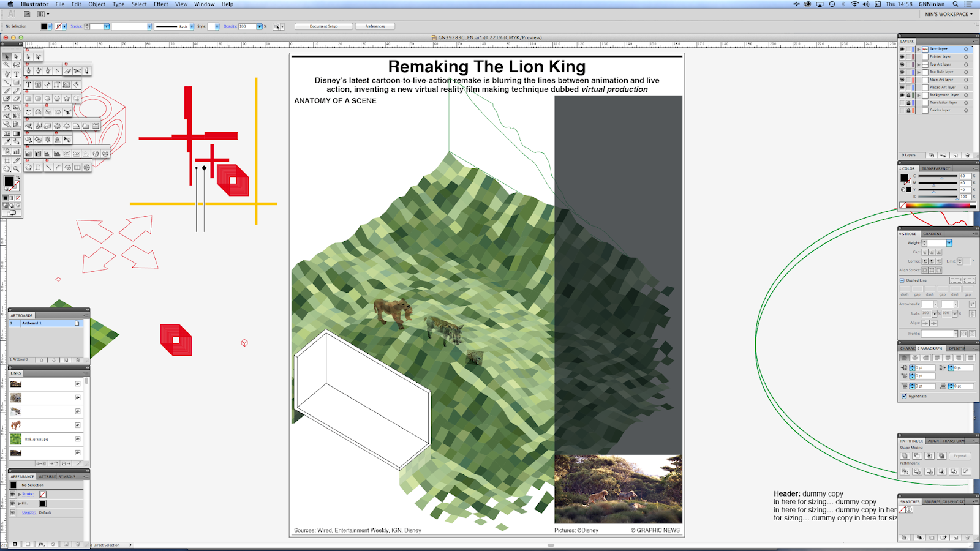980x551 pixels.
Task: Hide the Pointer layer
Action: pyautogui.click(x=902, y=57)
